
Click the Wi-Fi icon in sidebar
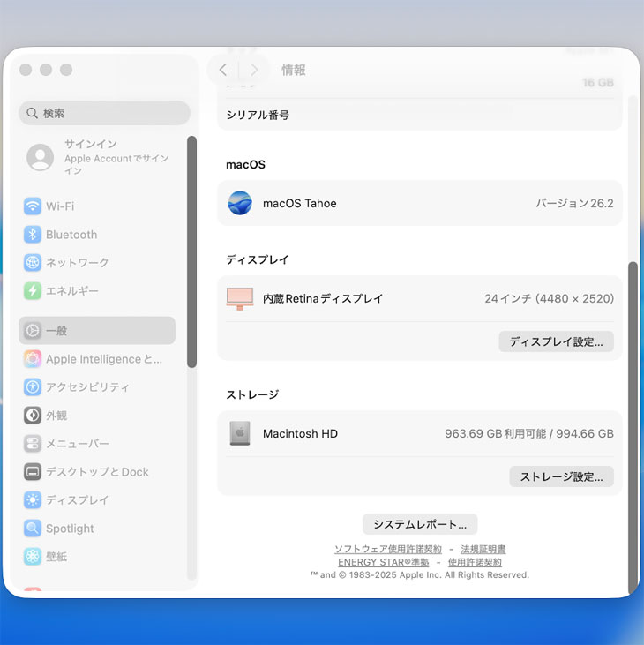click(x=33, y=206)
